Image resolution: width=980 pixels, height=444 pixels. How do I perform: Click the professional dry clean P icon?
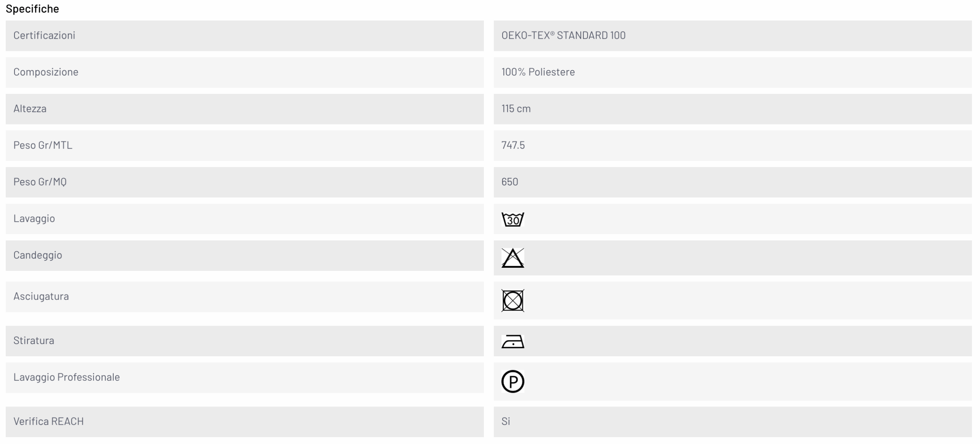513,382
